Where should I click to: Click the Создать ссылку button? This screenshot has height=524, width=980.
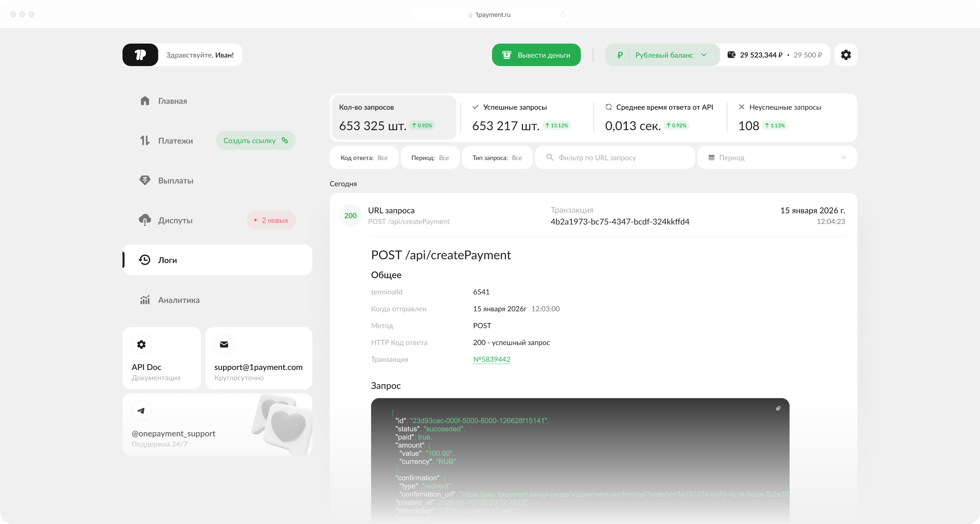256,140
